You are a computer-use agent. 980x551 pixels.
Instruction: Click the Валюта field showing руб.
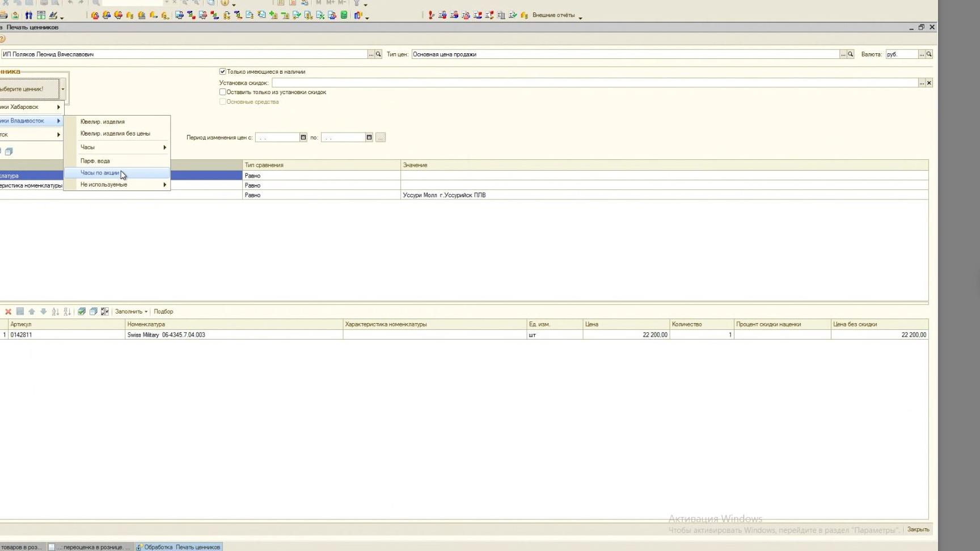click(902, 54)
